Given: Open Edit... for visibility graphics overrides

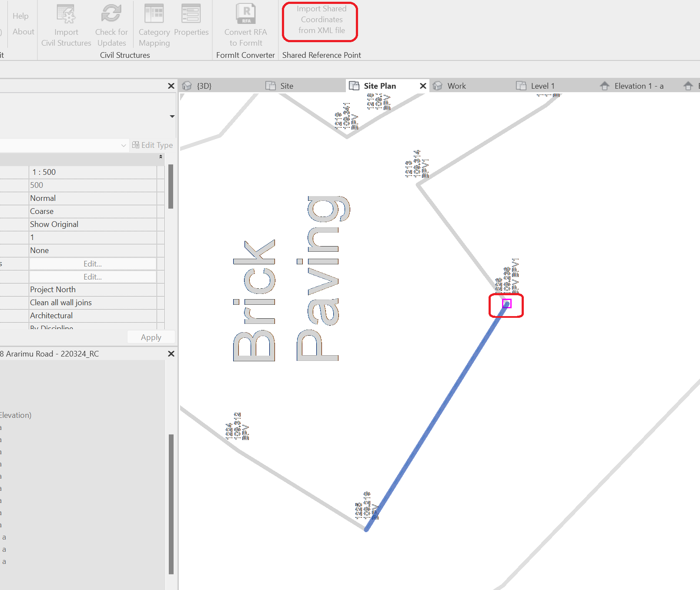Looking at the screenshot, I should click(x=92, y=263).
